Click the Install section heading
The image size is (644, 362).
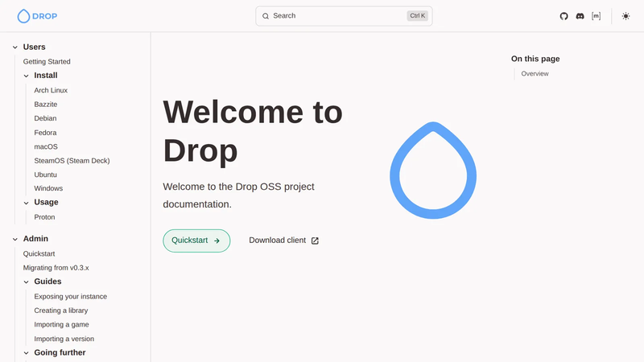point(46,76)
